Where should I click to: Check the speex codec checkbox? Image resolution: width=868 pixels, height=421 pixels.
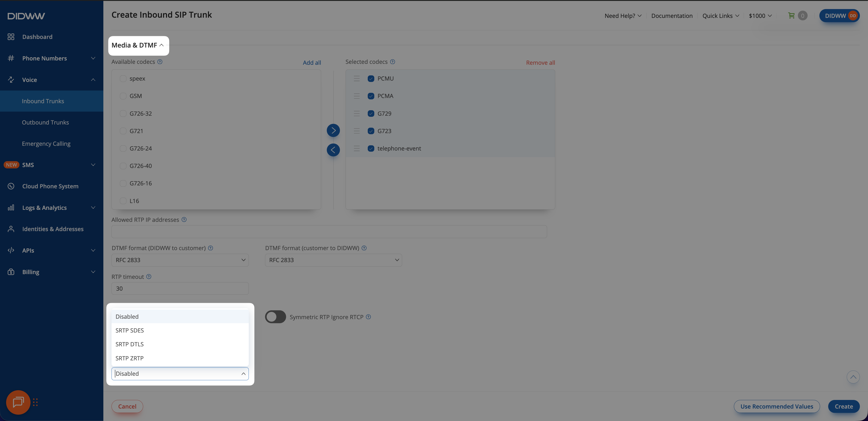[x=123, y=79]
